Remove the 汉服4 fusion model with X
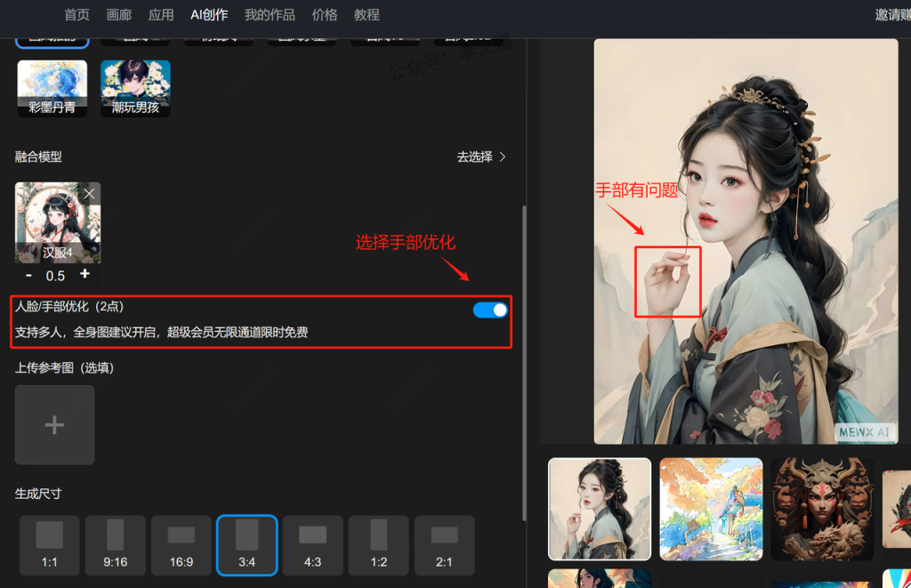911x588 pixels. (x=89, y=193)
